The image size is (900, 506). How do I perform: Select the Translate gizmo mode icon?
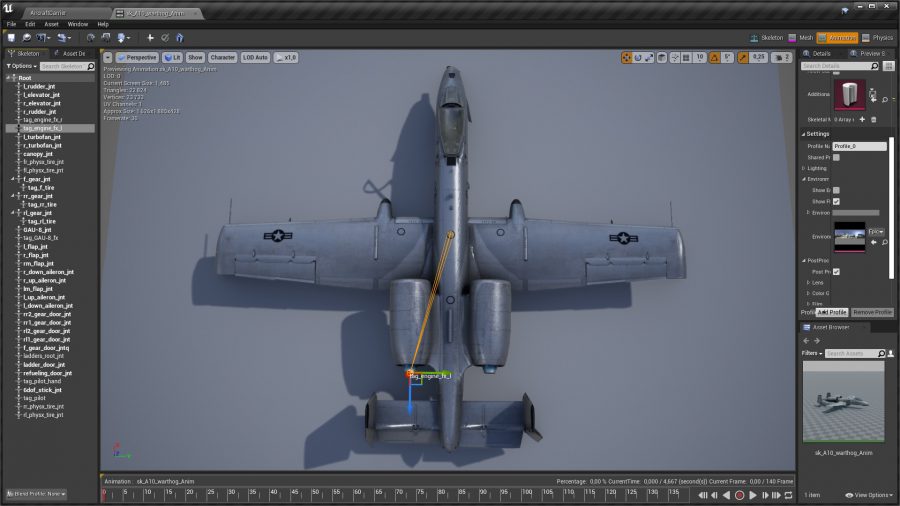point(626,57)
